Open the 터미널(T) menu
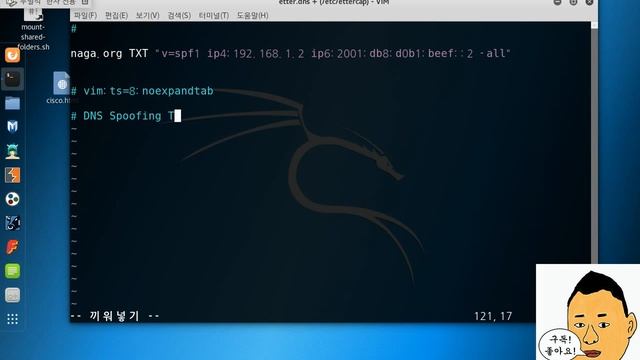 [x=213, y=16]
